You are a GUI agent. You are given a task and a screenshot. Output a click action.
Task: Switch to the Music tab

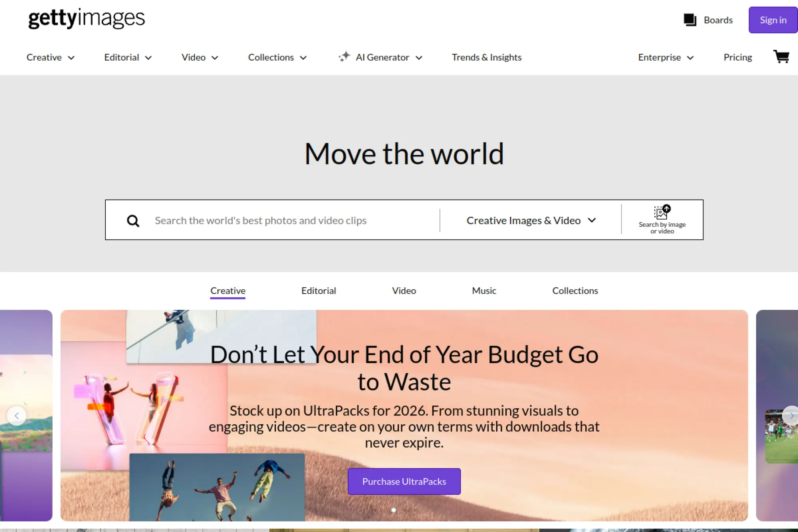(484, 291)
